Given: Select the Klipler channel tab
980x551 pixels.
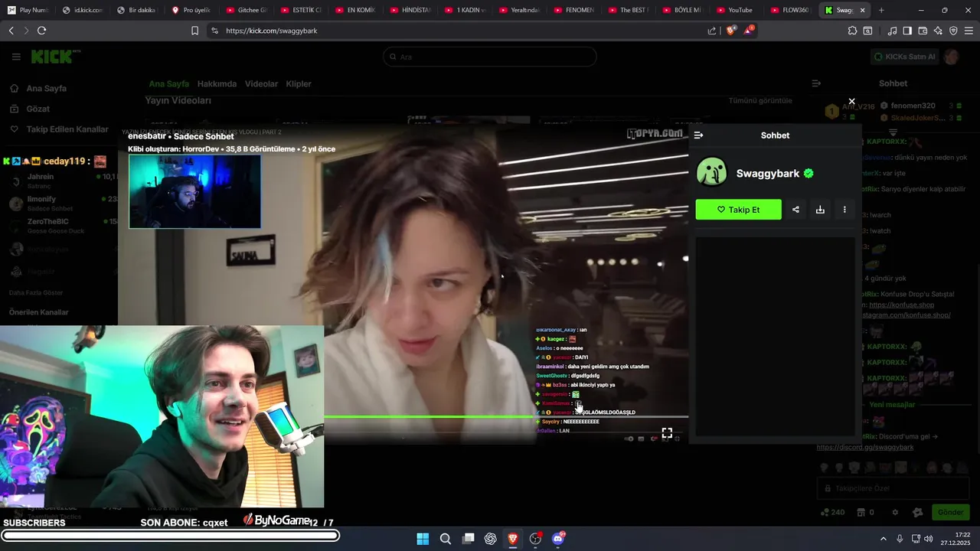Looking at the screenshot, I should [299, 84].
